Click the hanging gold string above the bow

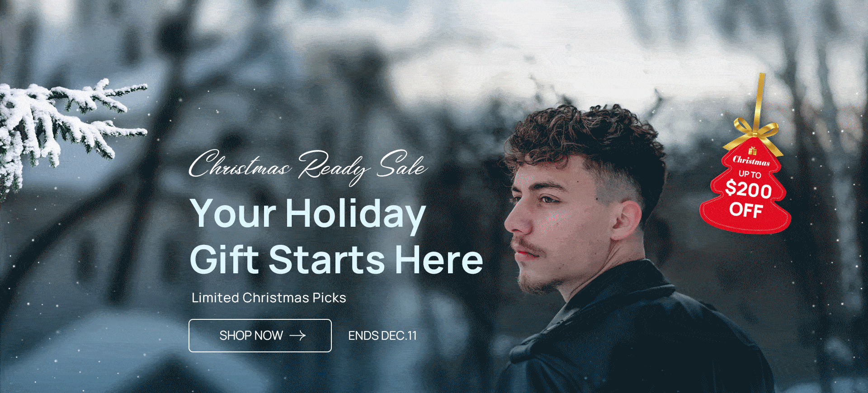click(x=761, y=97)
